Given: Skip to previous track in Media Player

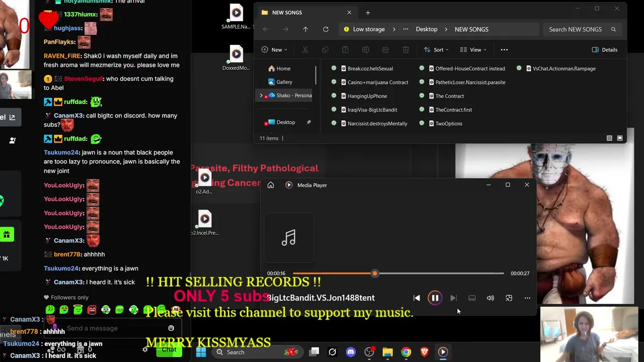Looking at the screenshot, I should click(417, 298).
